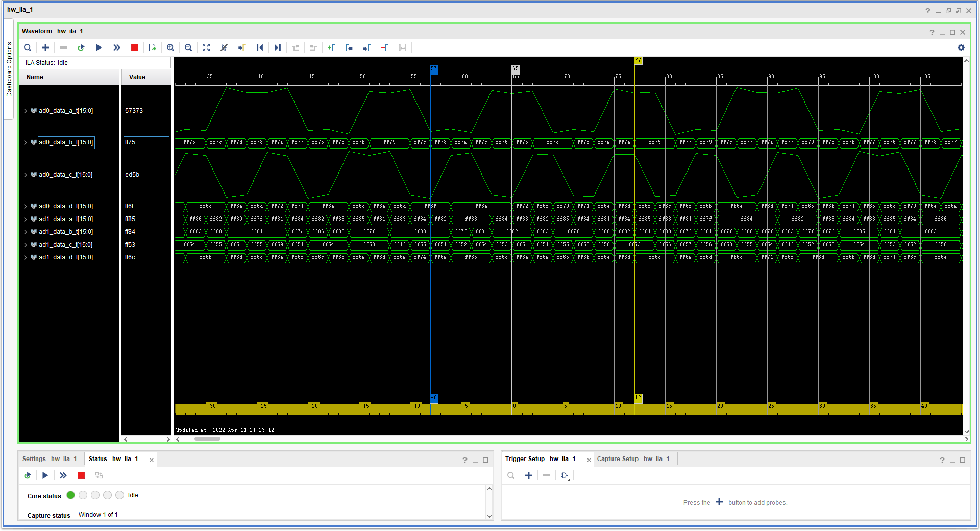
Task: Switch to Settings - hw_ila_1 tab
Action: (x=50, y=459)
